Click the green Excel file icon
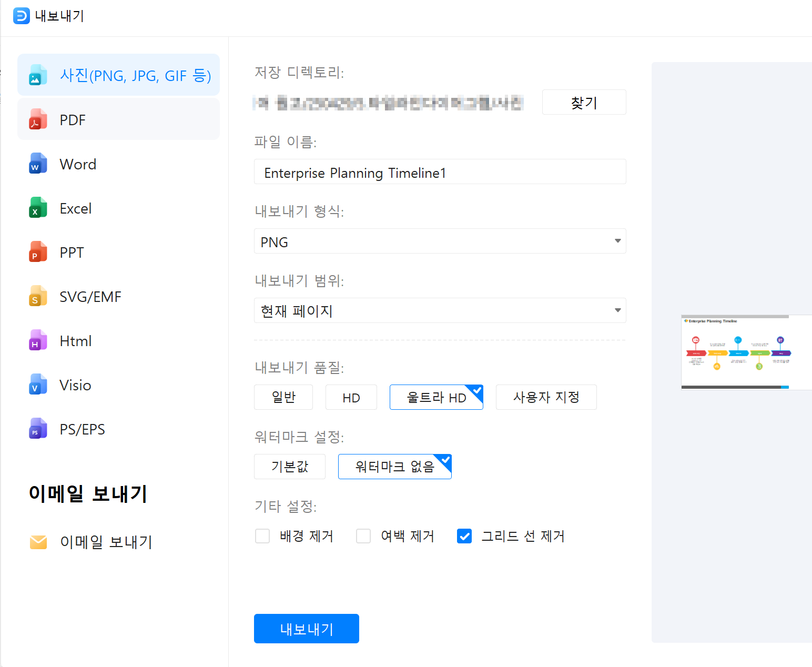 38,207
